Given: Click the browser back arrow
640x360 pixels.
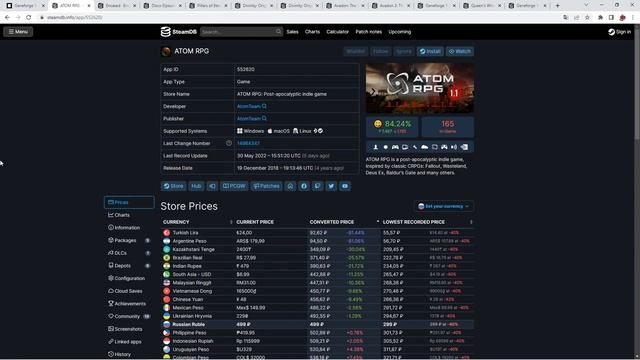Looking at the screenshot, I should click(7, 18).
